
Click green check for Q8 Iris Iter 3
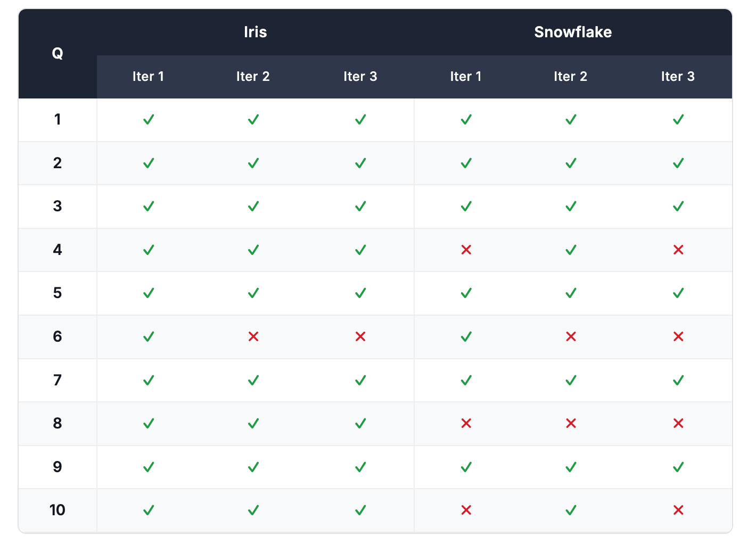coord(360,423)
